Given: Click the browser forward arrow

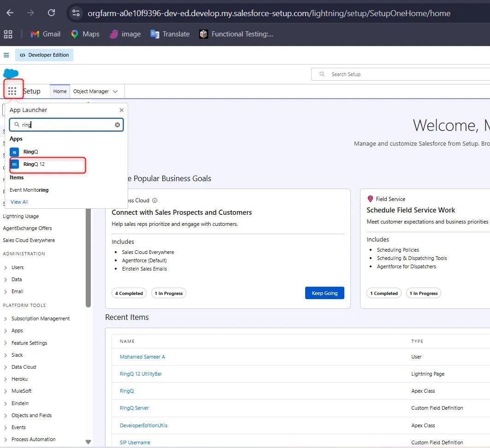Looking at the screenshot, I should pos(30,13).
